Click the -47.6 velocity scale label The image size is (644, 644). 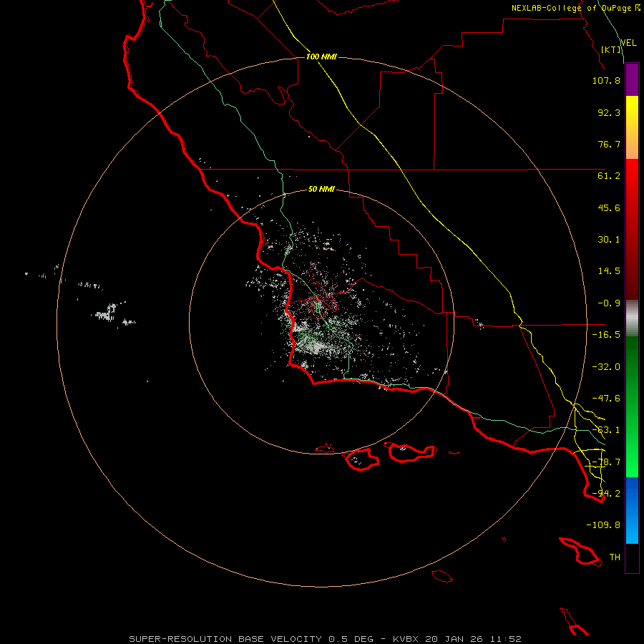606,399
